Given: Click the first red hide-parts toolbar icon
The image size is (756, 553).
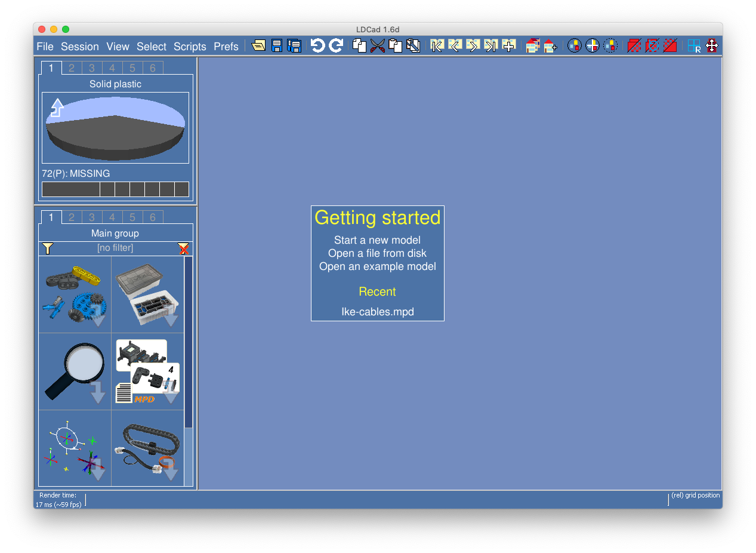Looking at the screenshot, I should point(634,45).
